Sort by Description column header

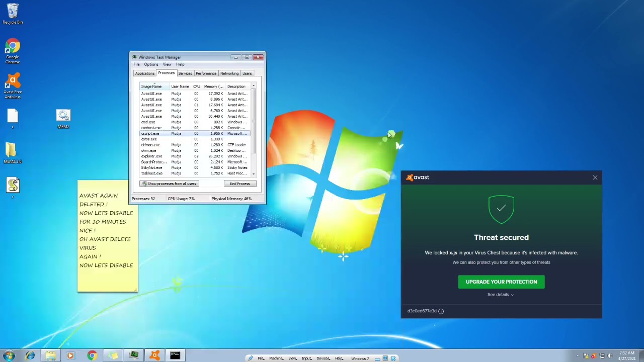pos(237,86)
